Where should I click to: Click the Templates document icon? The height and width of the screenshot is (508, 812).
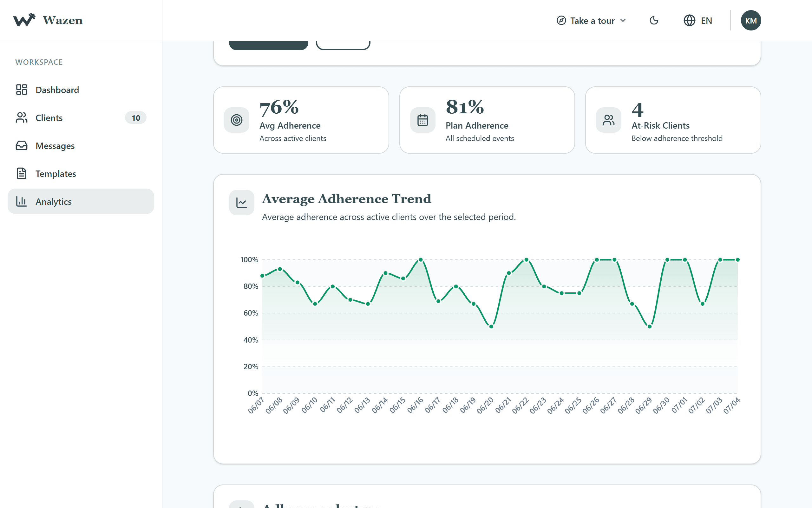22,173
